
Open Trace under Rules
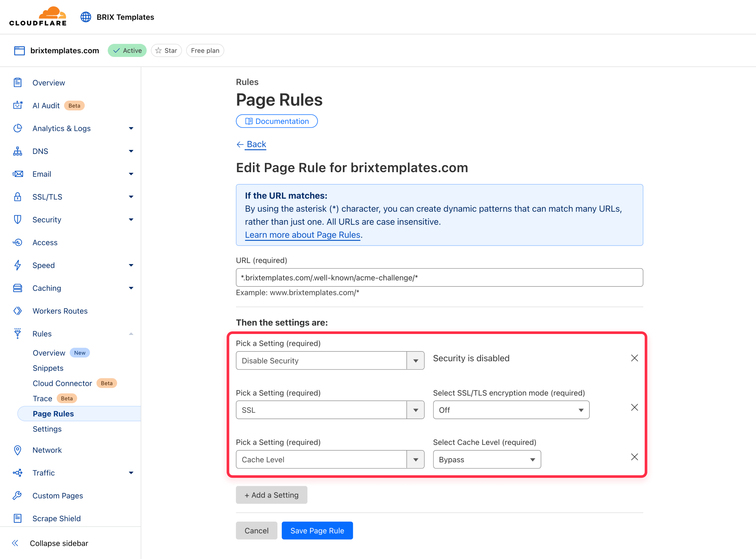coord(42,398)
